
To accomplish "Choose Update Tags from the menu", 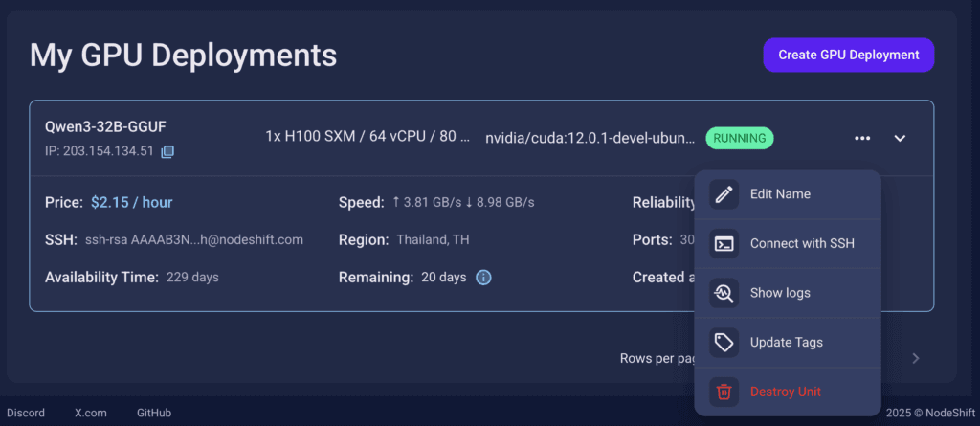I will (x=788, y=343).
